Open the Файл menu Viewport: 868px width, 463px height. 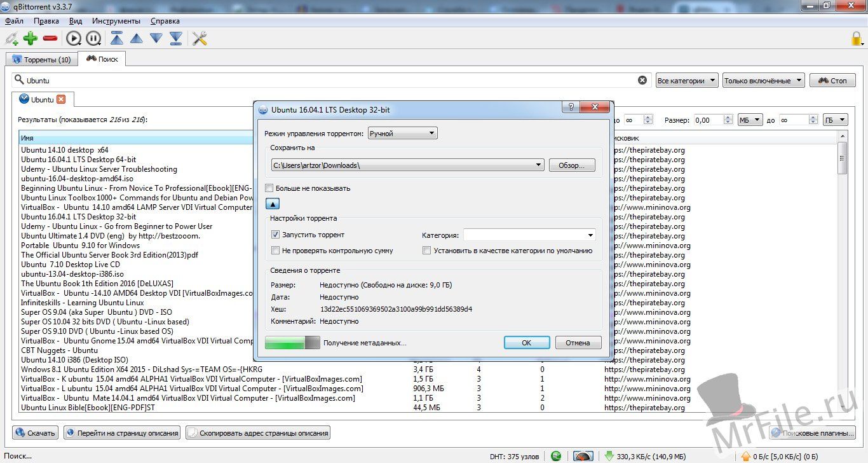tap(14, 21)
